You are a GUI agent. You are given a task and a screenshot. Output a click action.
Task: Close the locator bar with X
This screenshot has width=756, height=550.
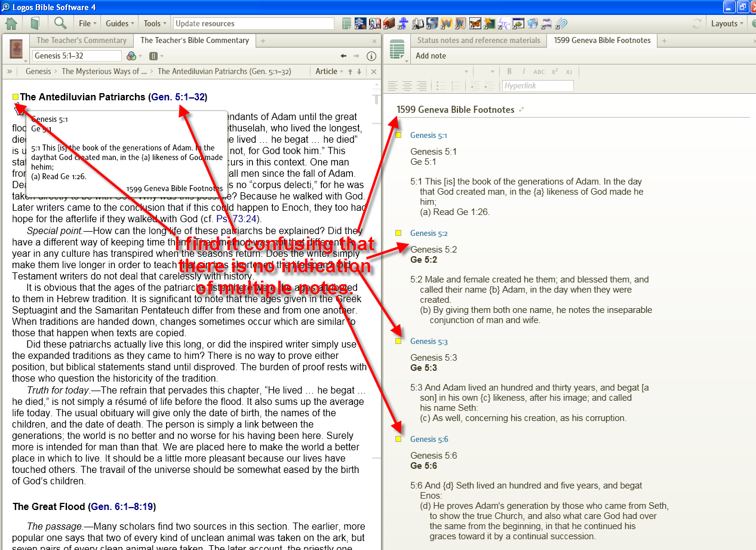coord(374,72)
